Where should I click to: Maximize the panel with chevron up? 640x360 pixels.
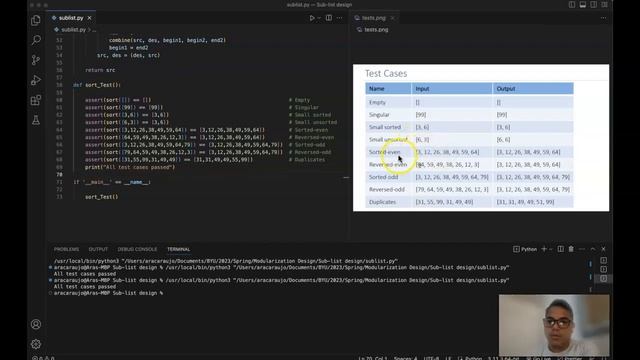coord(593,249)
